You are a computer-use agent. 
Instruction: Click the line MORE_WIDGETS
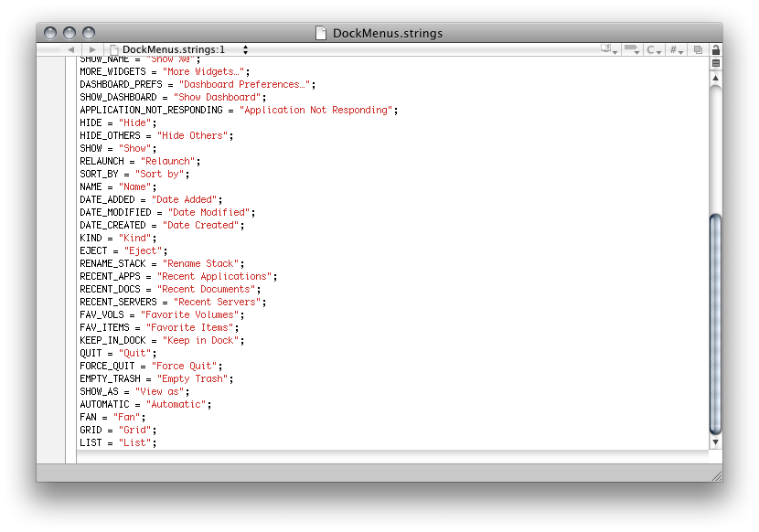click(x=166, y=71)
